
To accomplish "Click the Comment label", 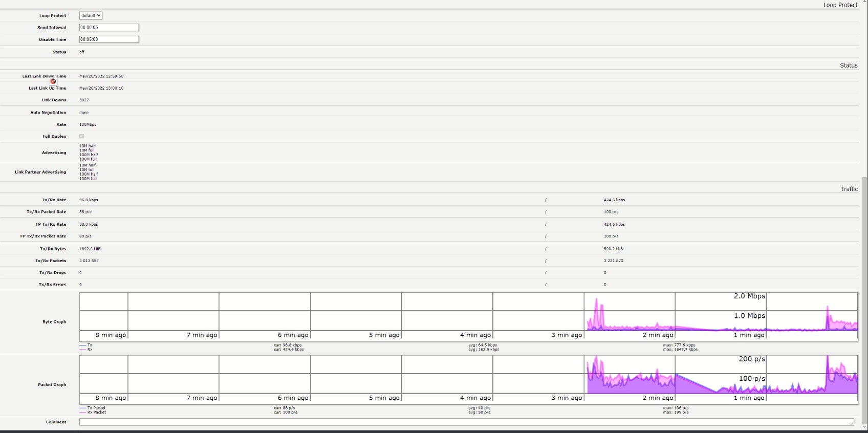I will click(x=56, y=422).
